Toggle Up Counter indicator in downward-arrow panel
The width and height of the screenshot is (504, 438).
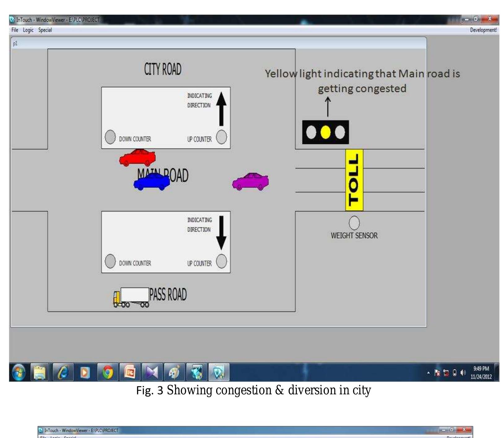point(221,261)
